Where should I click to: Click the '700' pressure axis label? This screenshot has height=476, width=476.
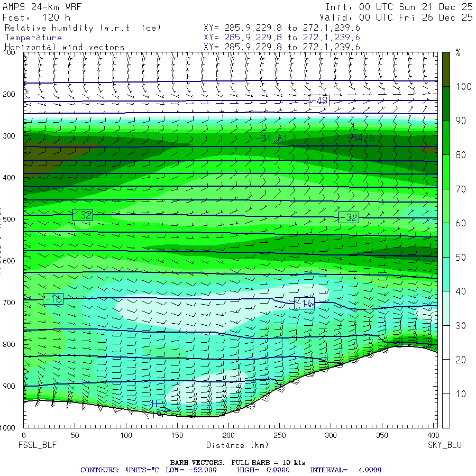[9, 303]
